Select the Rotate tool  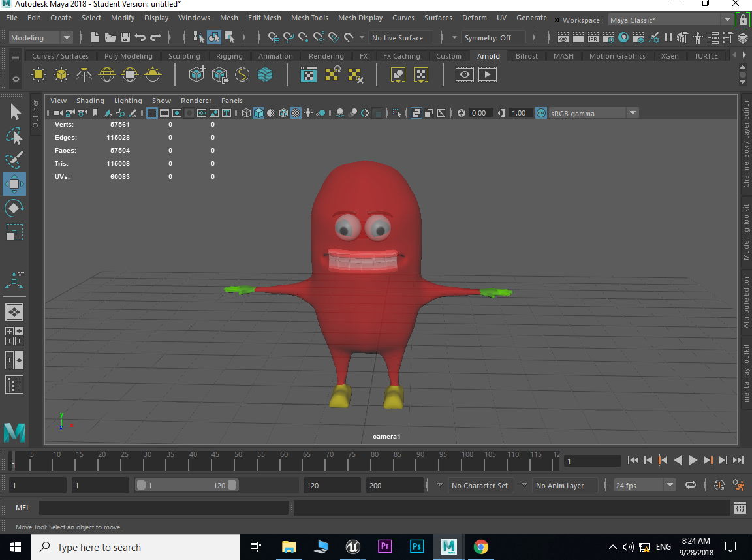click(x=14, y=208)
